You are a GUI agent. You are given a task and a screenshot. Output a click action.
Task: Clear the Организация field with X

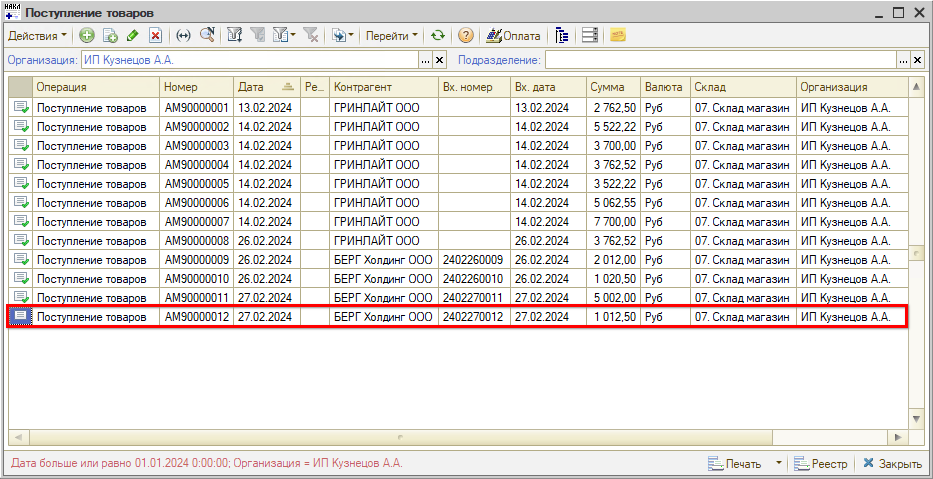click(x=440, y=60)
